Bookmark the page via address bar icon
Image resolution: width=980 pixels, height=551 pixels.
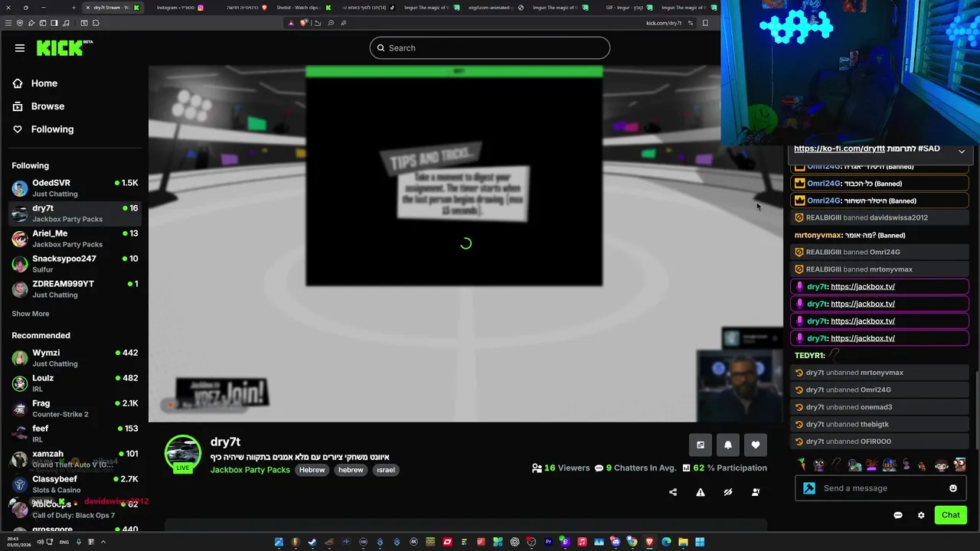point(705,23)
